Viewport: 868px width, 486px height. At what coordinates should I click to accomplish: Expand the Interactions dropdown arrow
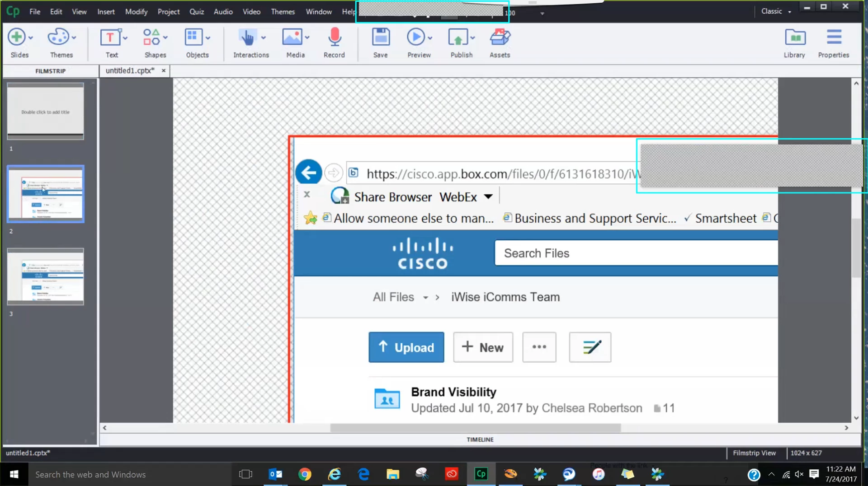pyautogui.click(x=264, y=38)
